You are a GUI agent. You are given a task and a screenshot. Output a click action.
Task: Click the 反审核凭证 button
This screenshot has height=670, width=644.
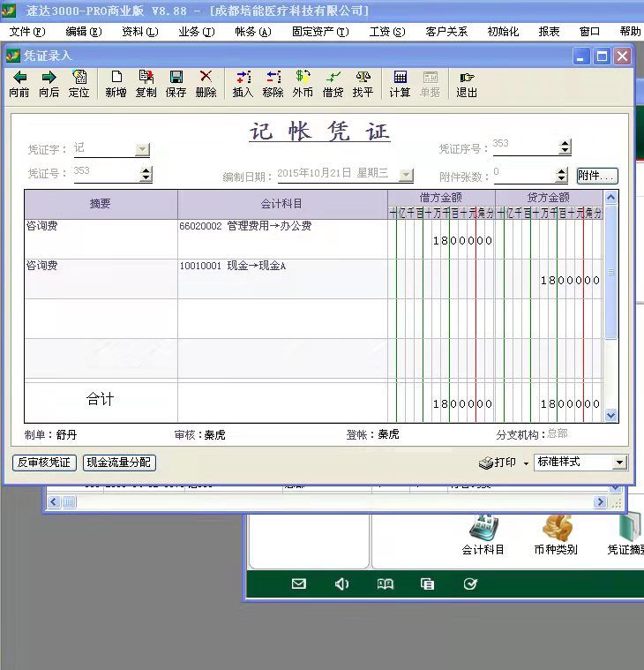click(44, 463)
